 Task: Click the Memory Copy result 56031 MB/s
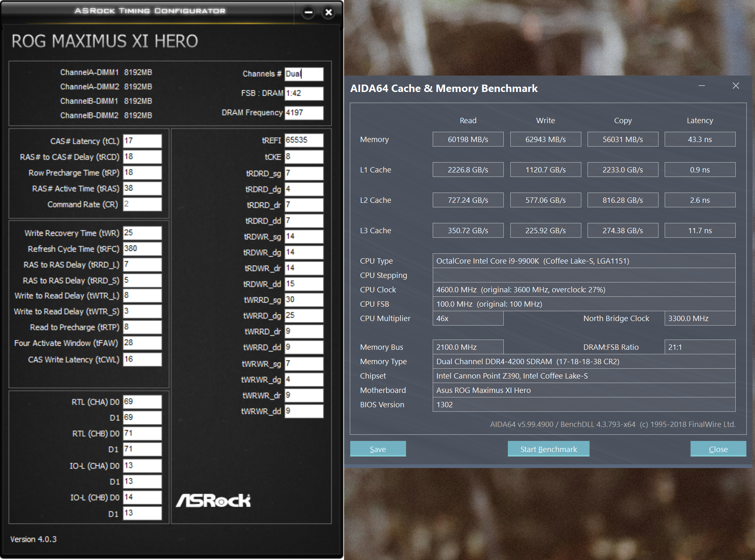(x=623, y=139)
